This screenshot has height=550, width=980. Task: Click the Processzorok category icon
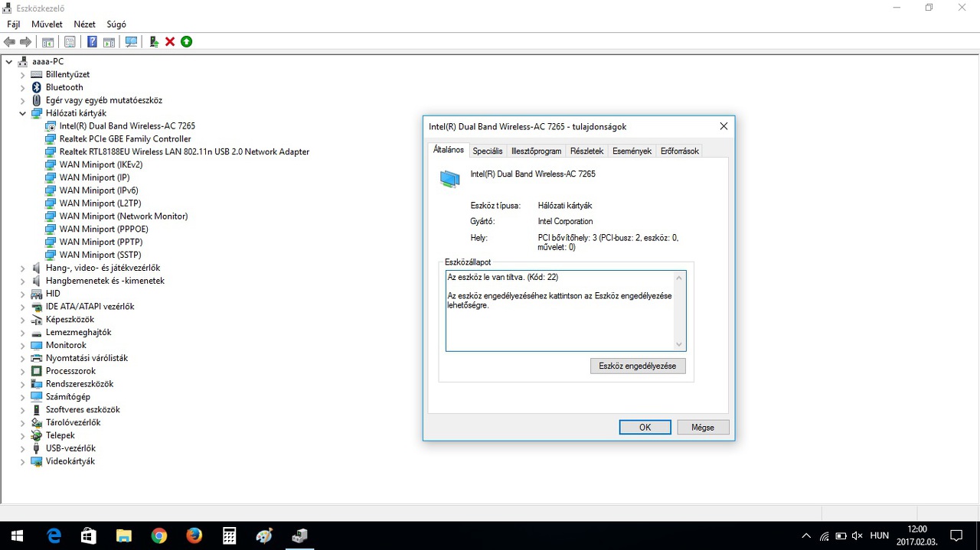[36, 371]
